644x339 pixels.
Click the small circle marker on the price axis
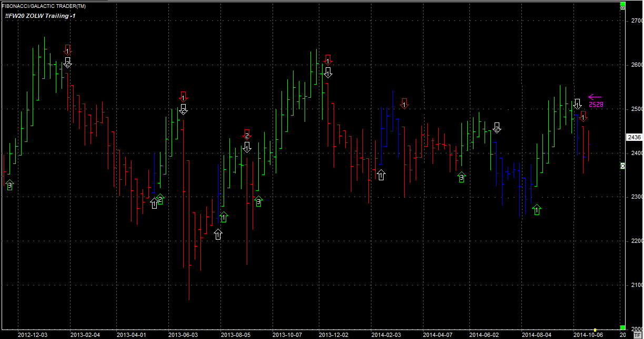(623, 166)
